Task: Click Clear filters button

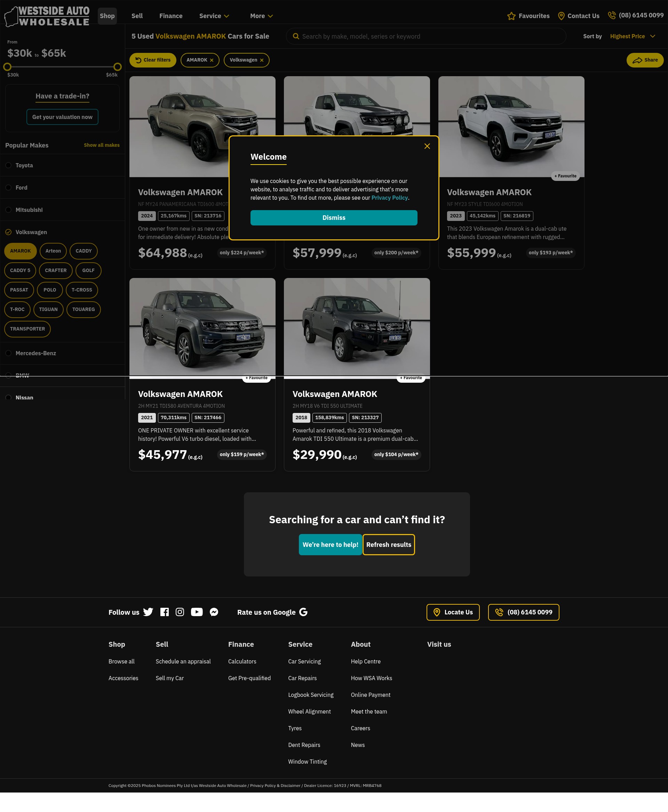Action: 153,60
